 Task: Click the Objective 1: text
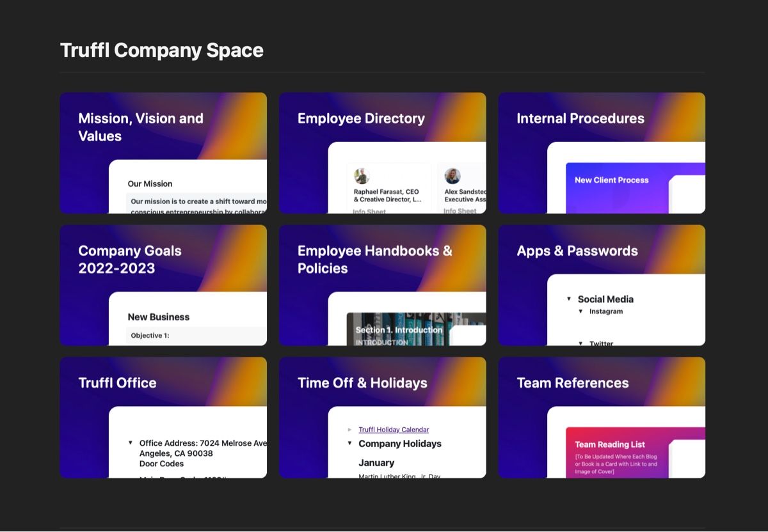click(x=150, y=335)
